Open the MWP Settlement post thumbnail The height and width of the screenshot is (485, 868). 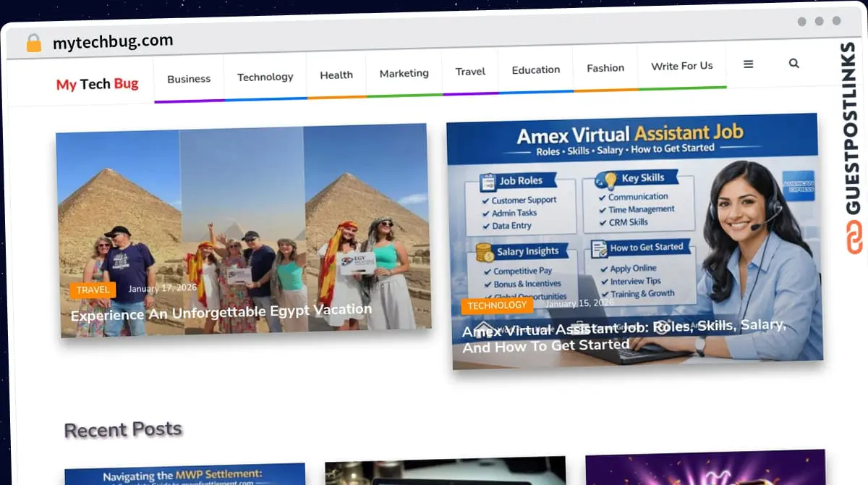[x=185, y=474]
